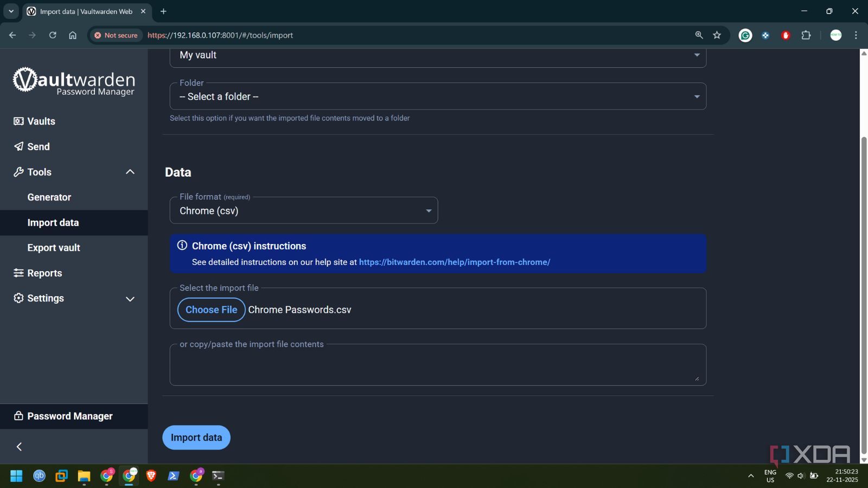Click the Import data submit button
The width and height of the screenshot is (868, 488).
[x=196, y=438]
